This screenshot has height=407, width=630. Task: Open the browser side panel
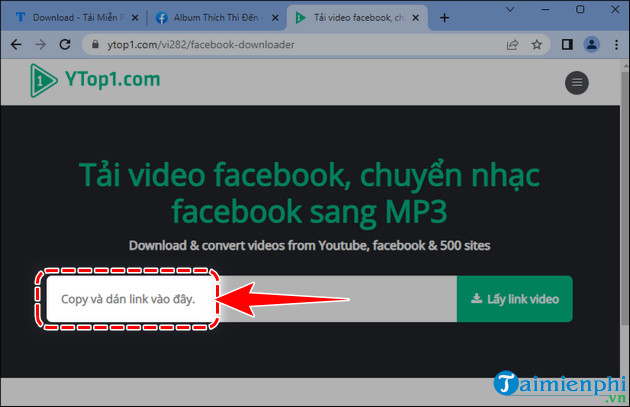[x=567, y=45]
